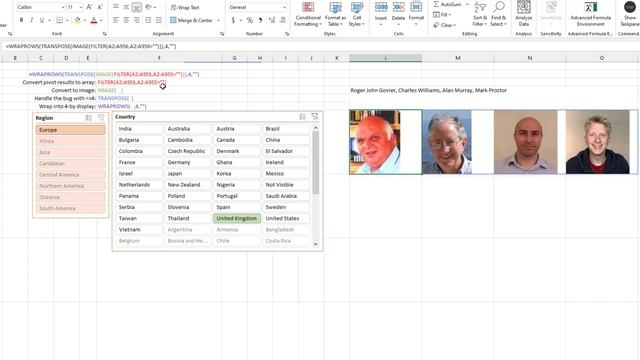Open the Format as Table dropdown

tap(335, 15)
